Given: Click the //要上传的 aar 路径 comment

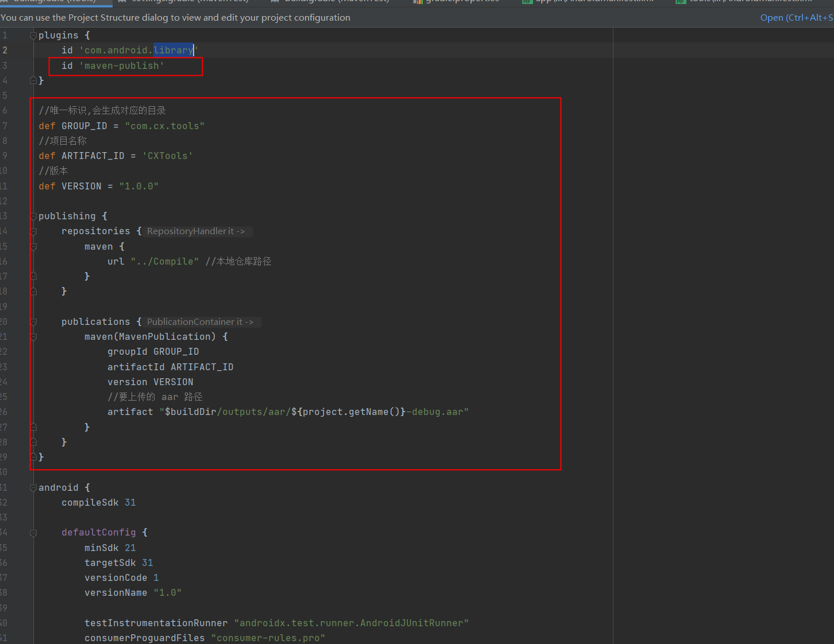Looking at the screenshot, I should click(x=155, y=397).
